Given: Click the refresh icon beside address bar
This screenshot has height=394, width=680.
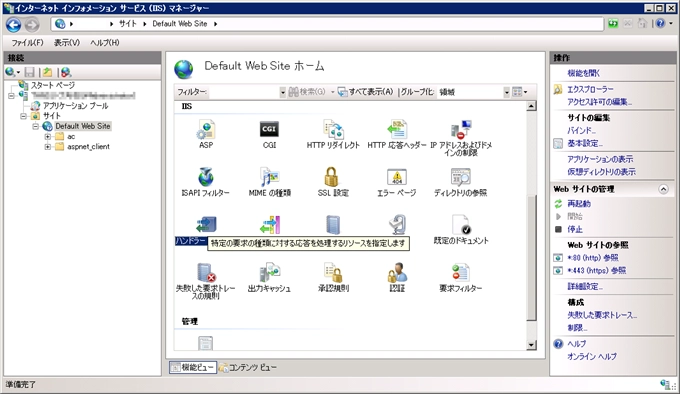Looking at the screenshot, I should (613, 23).
